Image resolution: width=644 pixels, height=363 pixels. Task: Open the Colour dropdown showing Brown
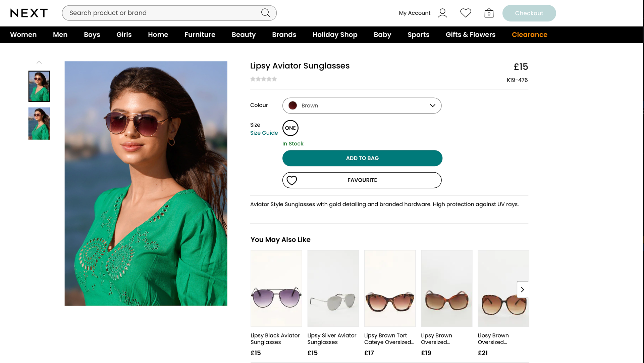tap(362, 105)
